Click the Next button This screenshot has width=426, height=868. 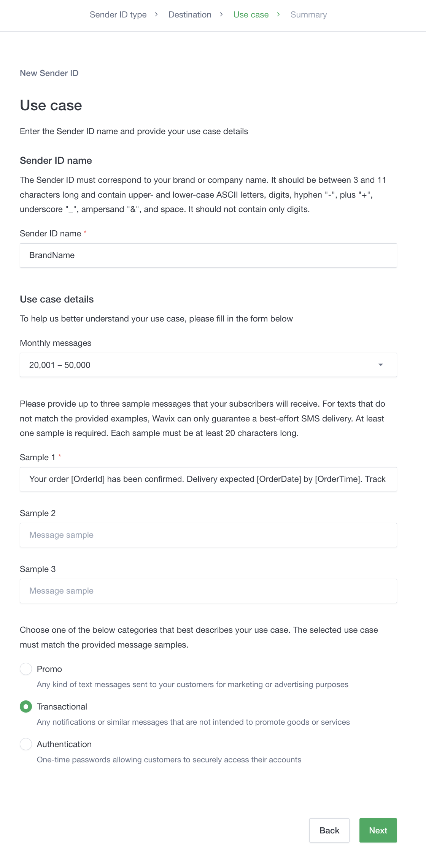point(378,830)
